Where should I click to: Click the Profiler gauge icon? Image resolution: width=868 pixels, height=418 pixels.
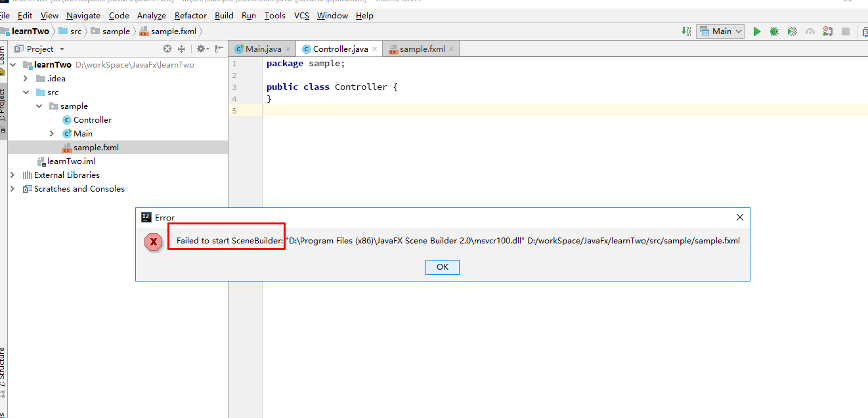[x=810, y=31]
